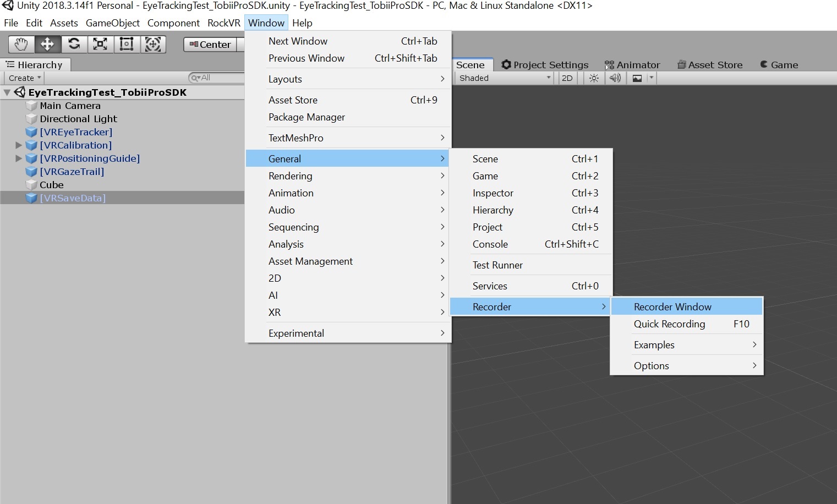
Task: Select the combined Transform tool
Action: (153, 44)
